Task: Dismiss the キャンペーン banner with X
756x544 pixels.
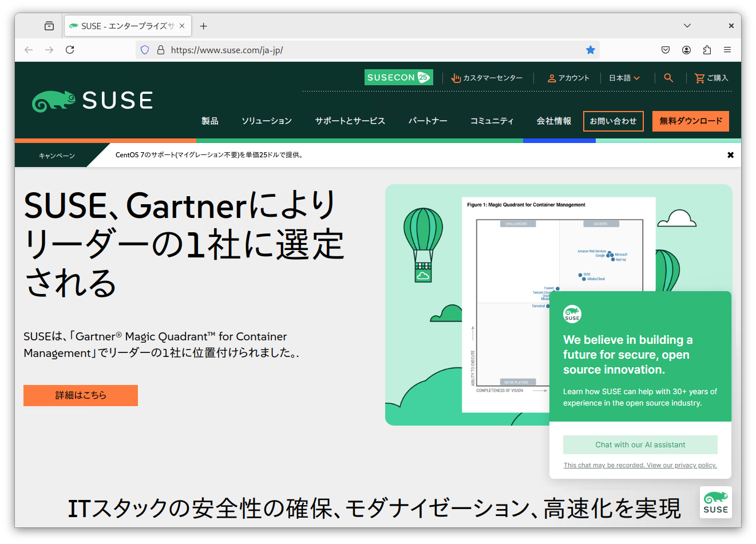Action: coord(730,155)
